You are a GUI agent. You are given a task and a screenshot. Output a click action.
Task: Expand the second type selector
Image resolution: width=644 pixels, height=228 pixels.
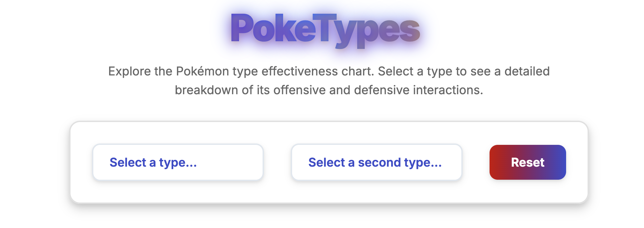(376, 162)
